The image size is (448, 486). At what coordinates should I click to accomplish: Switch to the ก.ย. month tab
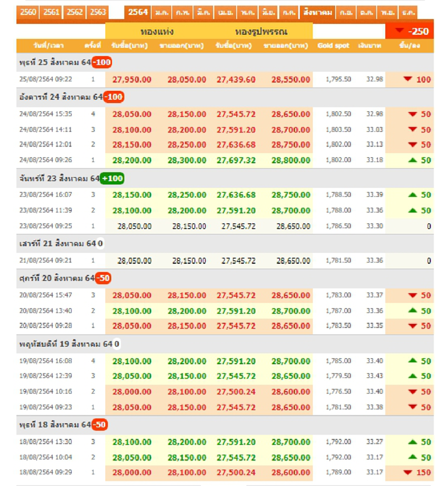(x=346, y=12)
